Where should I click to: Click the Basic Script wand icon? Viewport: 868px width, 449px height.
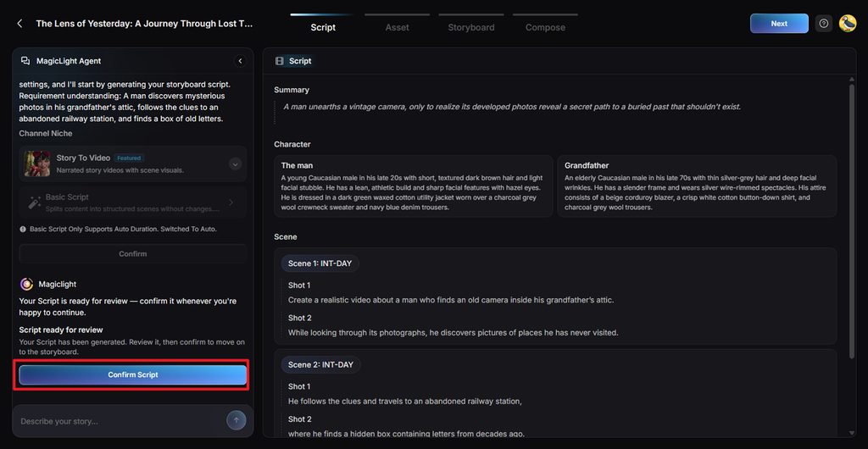point(34,203)
